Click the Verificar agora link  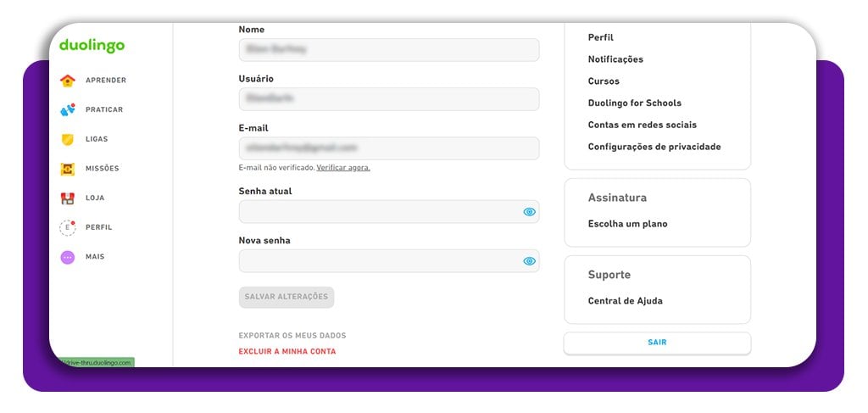pos(343,168)
